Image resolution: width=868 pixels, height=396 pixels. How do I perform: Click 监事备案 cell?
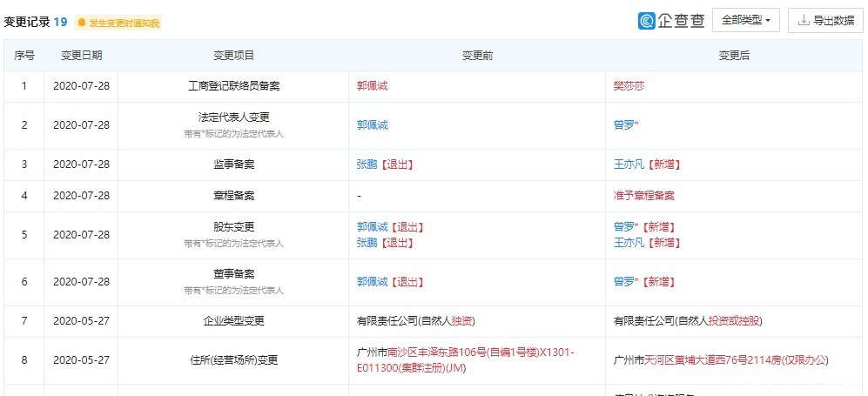pyautogui.click(x=233, y=164)
